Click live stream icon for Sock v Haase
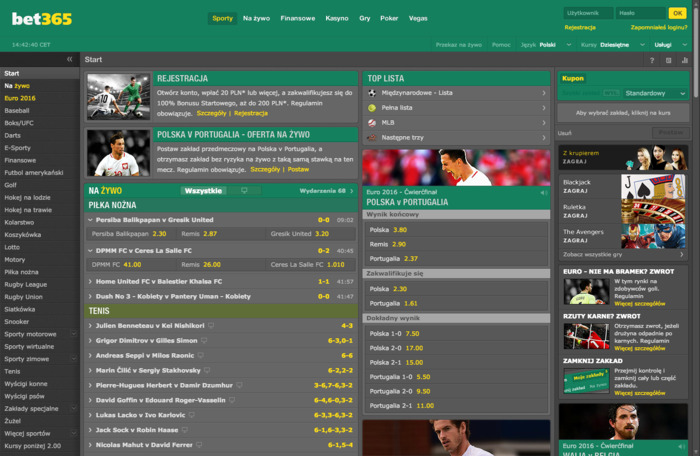700x456 pixels. (x=184, y=430)
